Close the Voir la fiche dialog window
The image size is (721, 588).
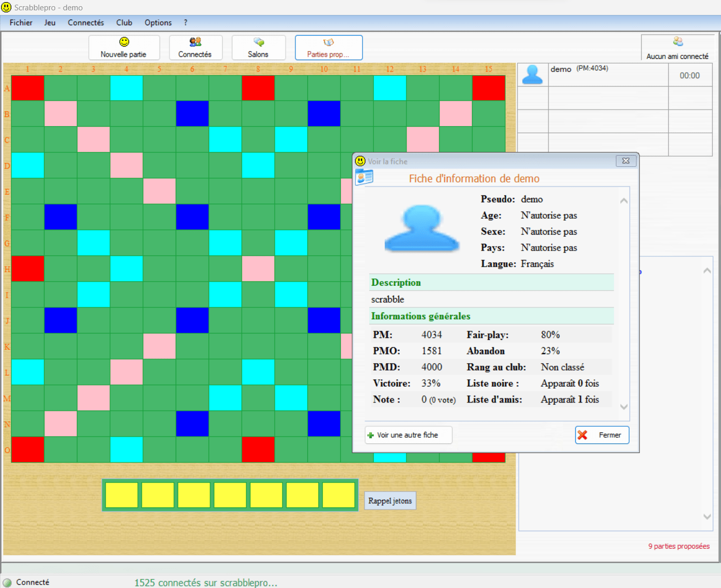pyautogui.click(x=626, y=161)
